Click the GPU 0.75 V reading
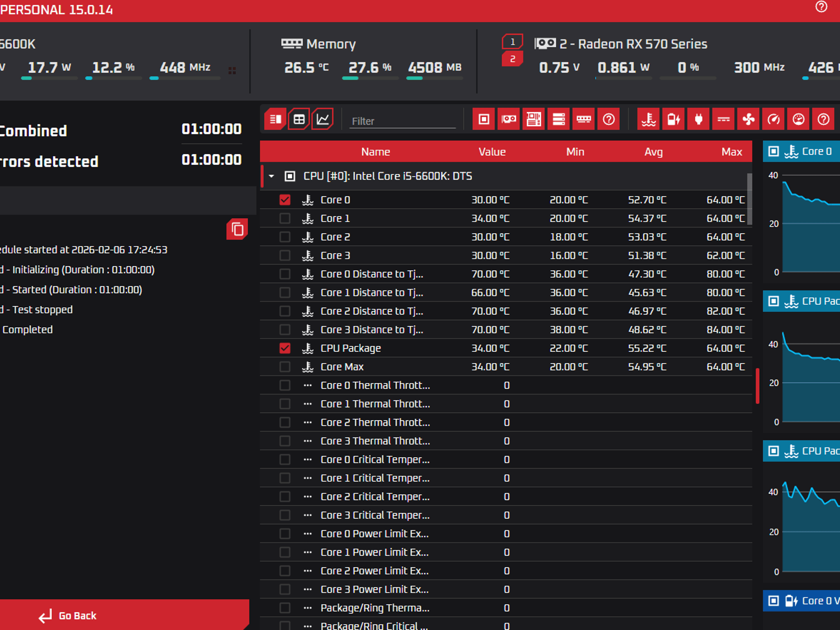Image resolution: width=840 pixels, height=630 pixels. click(559, 67)
